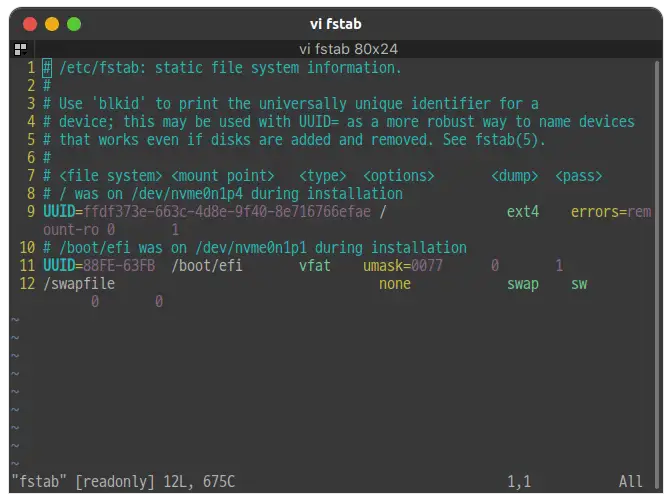Click the 'swap' type on line 12
672x502 pixels.
click(x=522, y=284)
